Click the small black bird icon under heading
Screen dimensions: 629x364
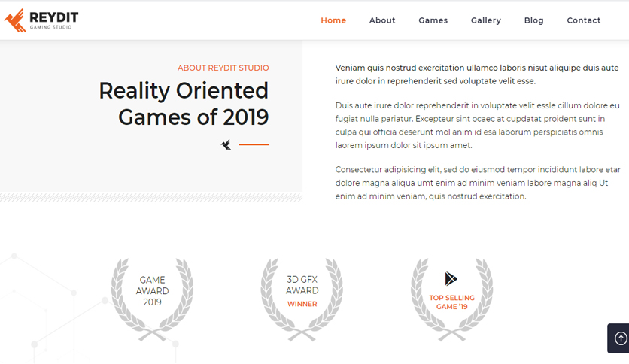226,144
